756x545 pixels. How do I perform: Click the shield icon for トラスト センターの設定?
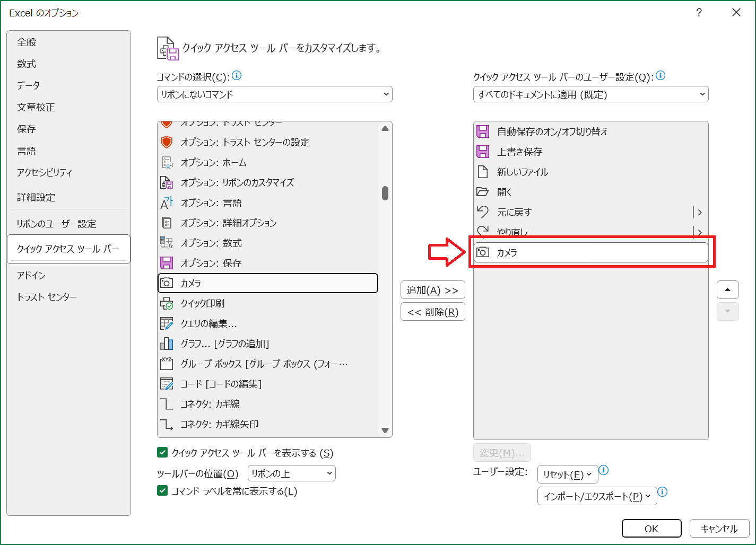[x=167, y=142]
